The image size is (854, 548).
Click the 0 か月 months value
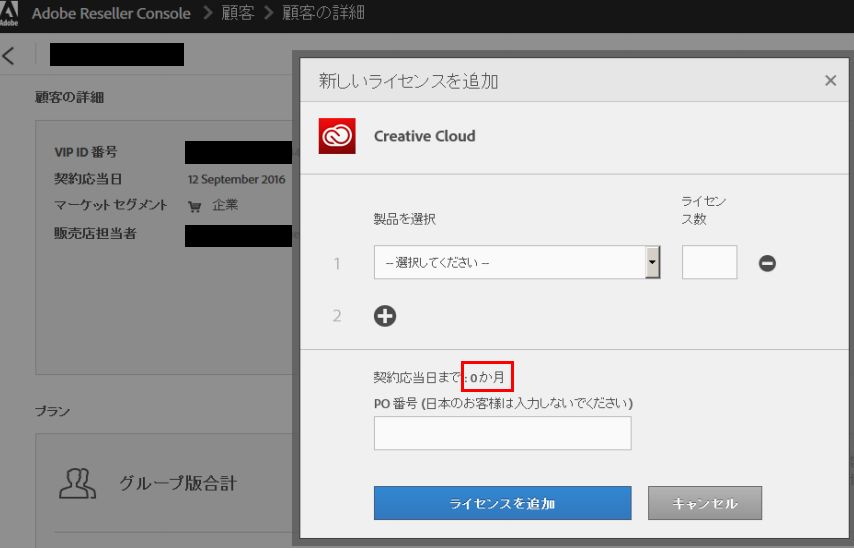click(x=487, y=377)
